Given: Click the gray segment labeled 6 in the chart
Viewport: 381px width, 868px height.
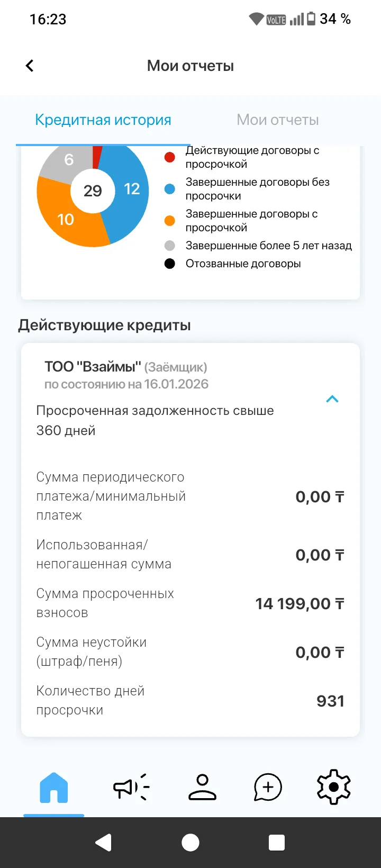Looking at the screenshot, I should 69,160.
